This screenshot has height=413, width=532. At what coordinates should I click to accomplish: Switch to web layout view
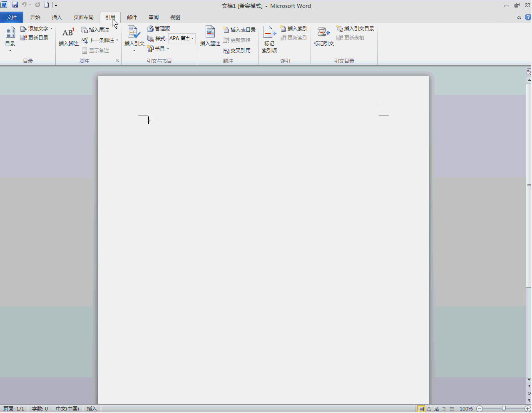[x=436, y=409]
